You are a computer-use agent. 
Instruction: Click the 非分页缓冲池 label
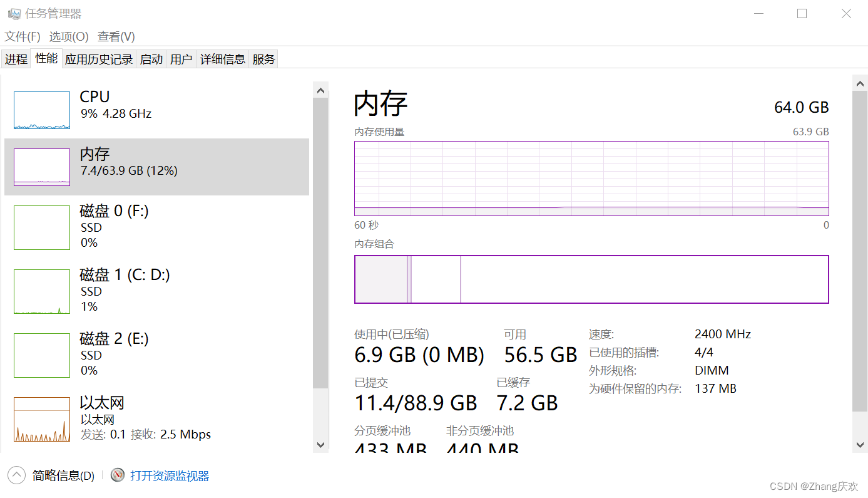tap(480, 430)
